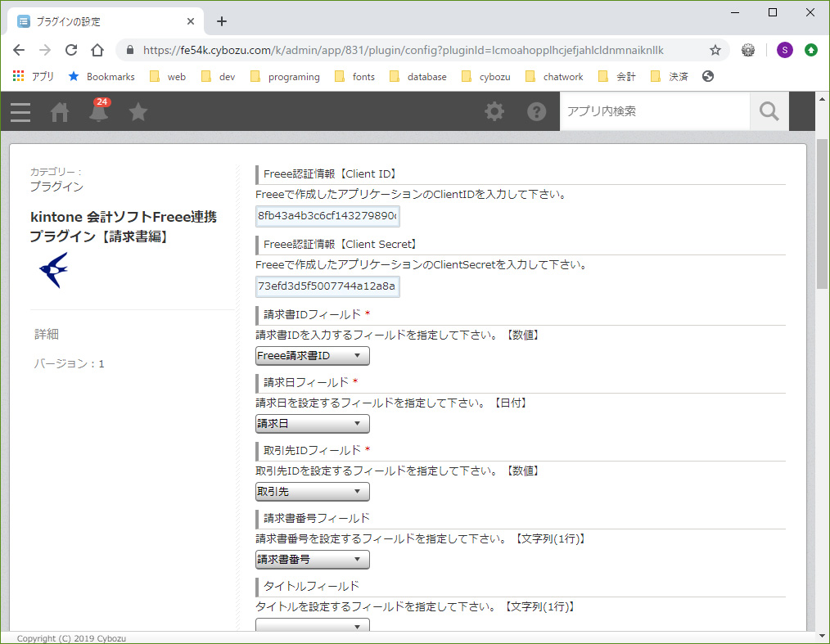Screen dimensions: 830x644
Task: Click the Client ID input field
Action: click(327, 216)
